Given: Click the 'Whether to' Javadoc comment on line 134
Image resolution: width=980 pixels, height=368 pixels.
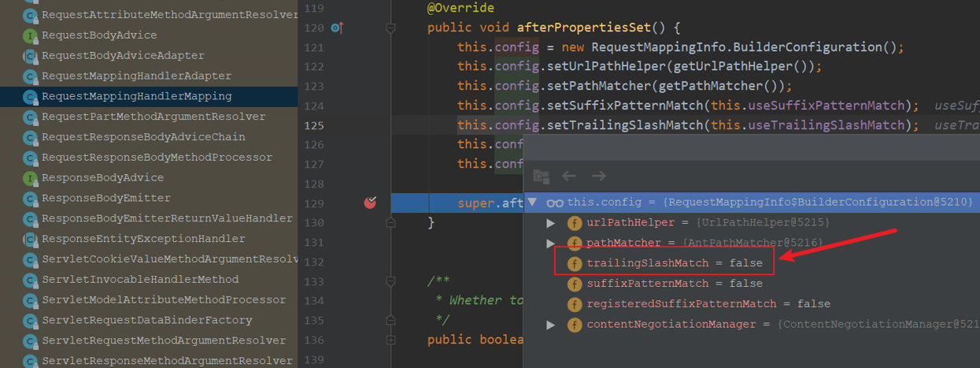Looking at the screenshot, I should pyautogui.click(x=486, y=300).
